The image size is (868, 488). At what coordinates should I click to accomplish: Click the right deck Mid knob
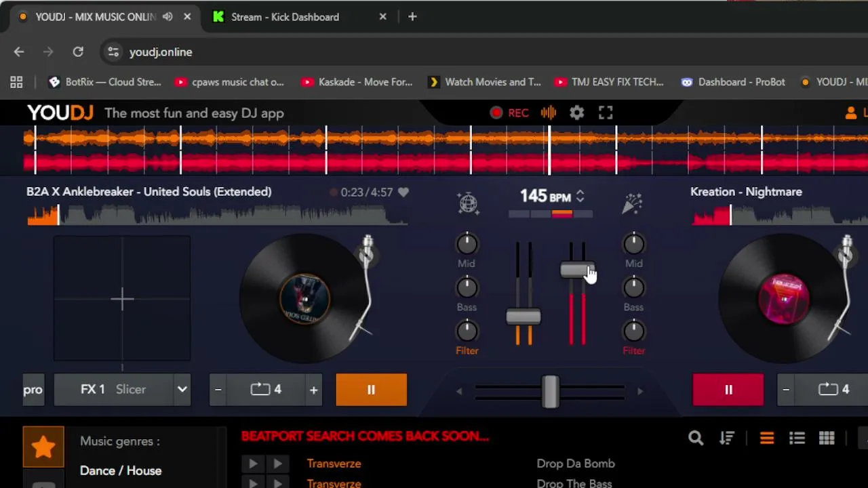[633, 244]
